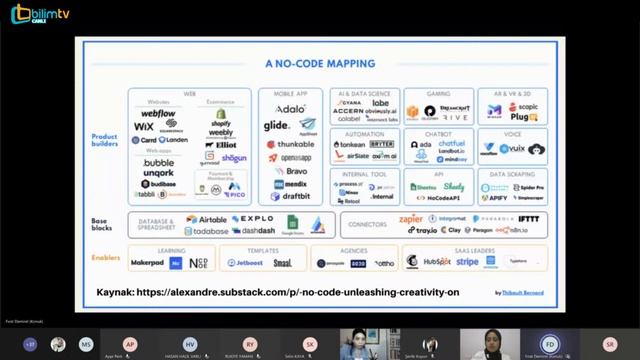
Task: Select the RY participant avatar
Action: tap(250, 344)
